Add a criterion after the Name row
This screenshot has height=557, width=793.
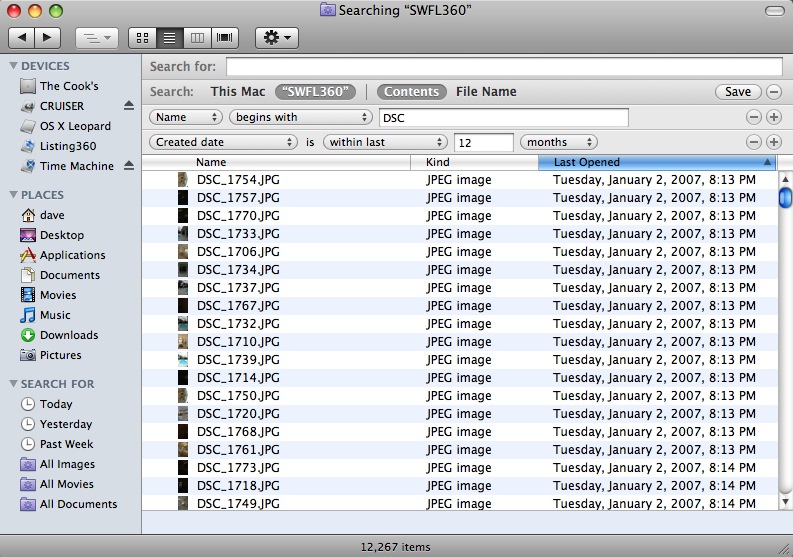774,117
